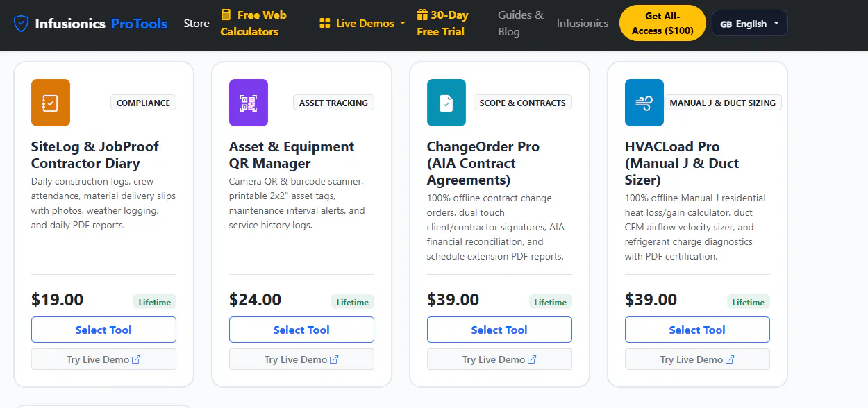Click the Lifetime badge on the SiteLog card
868x408 pixels.
coord(155,302)
